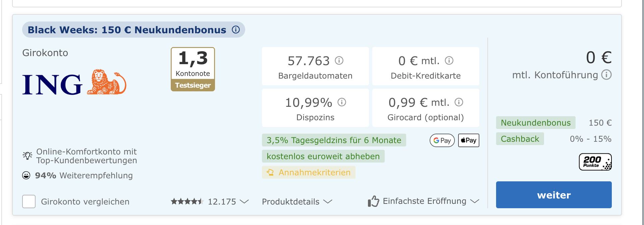Click info icon next to Debit-Kreditkarte fee

(449, 60)
